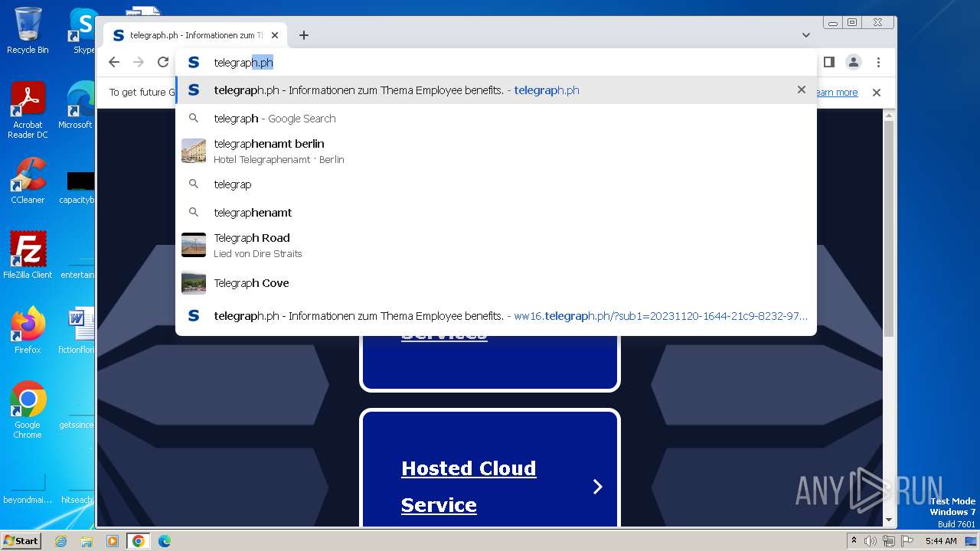Click the browser back arrow
Screen dimensions: 980x551
[114, 62]
